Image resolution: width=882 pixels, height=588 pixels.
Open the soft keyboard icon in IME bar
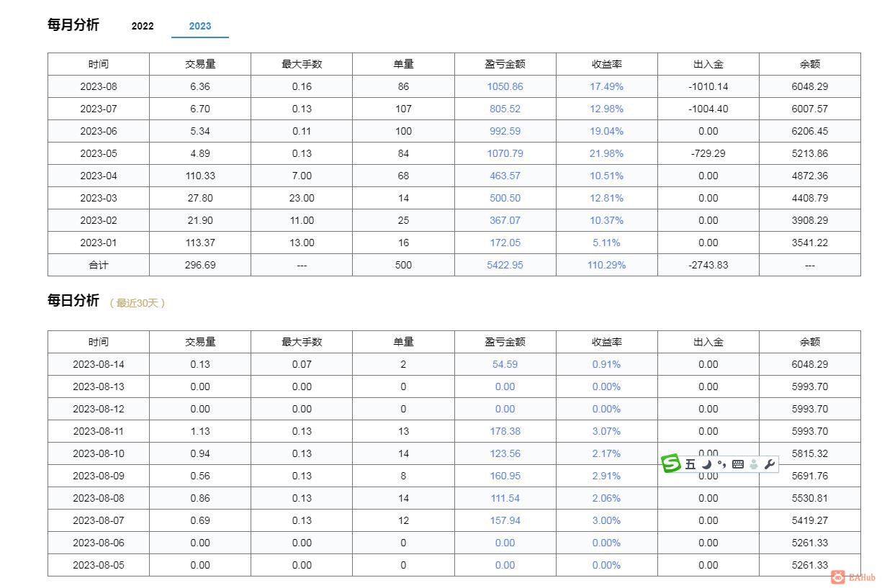[737, 464]
